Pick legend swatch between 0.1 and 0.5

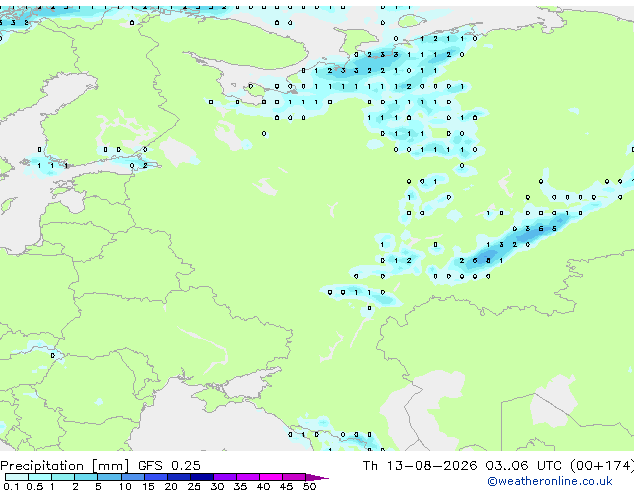(17, 477)
